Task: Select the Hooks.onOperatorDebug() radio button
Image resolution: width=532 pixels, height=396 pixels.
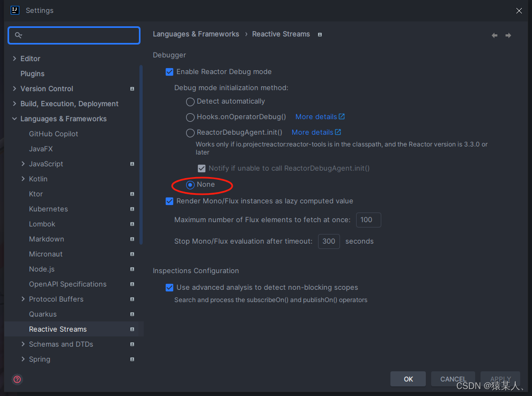Action: point(190,117)
